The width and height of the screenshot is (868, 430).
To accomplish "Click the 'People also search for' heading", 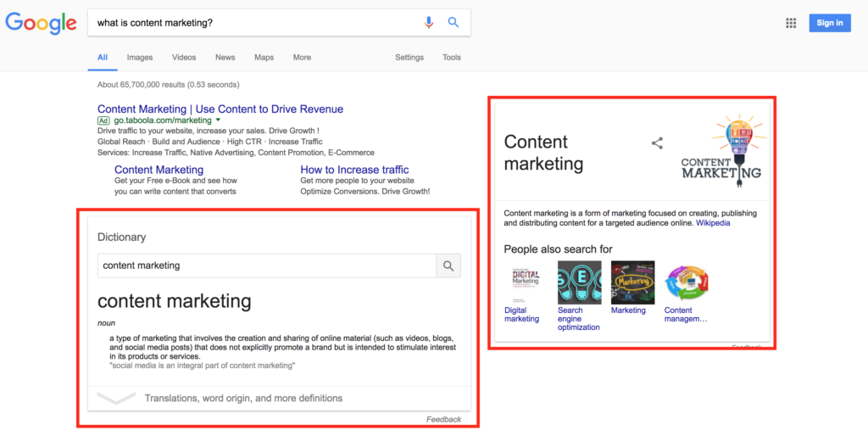I will [x=558, y=249].
